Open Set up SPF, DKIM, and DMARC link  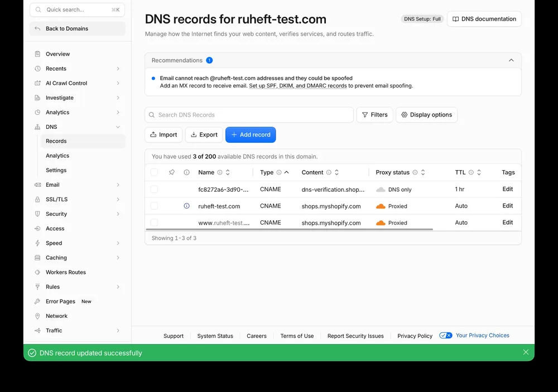pos(298,86)
